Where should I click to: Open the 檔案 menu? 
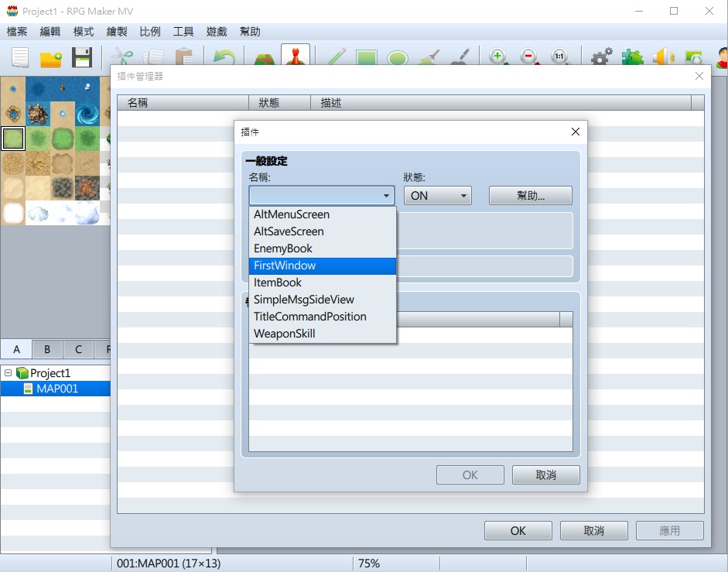coord(17,32)
